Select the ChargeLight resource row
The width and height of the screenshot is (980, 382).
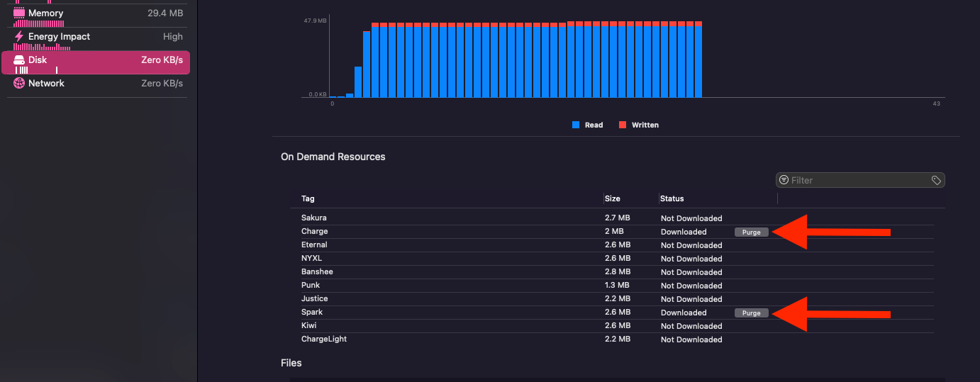(612, 339)
